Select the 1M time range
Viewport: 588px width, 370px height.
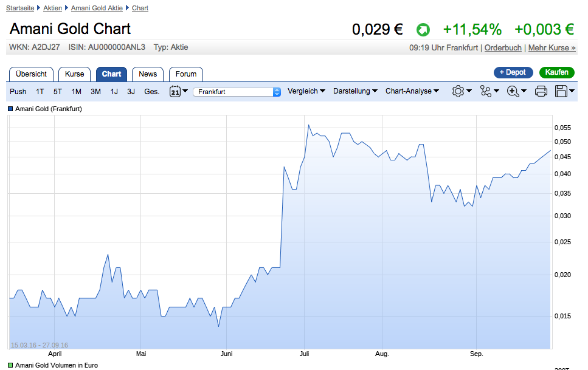77,92
